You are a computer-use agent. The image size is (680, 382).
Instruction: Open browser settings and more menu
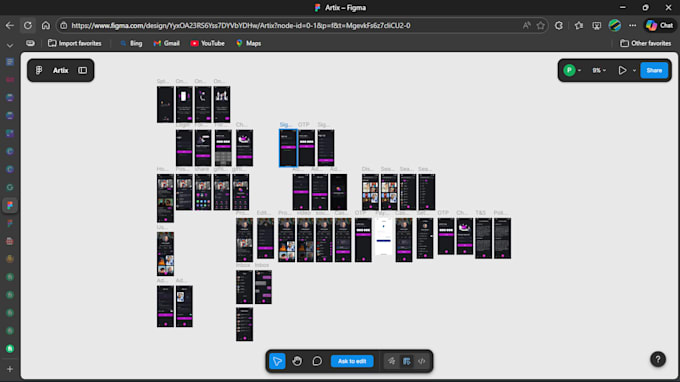pos(633,26)
